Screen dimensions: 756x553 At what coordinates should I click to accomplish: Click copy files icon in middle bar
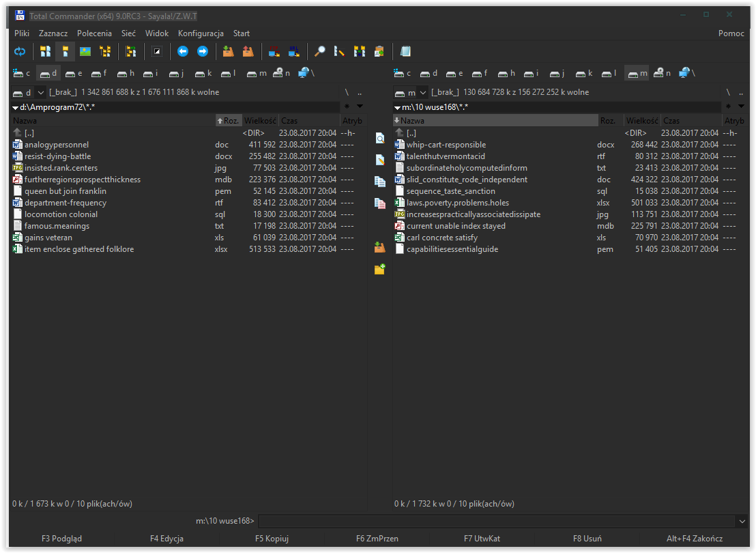pyautogui.click(x=380, y=182)
